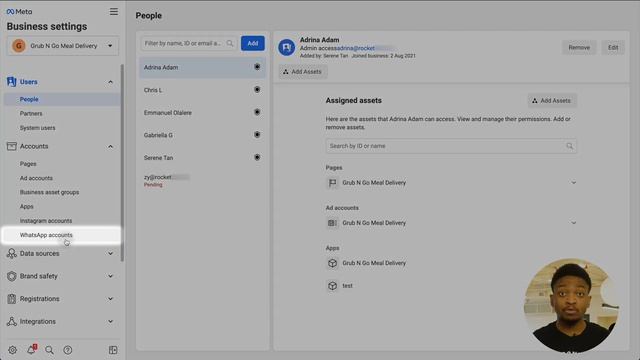Click the search magnifier in bottom bar

pos(49,350)
